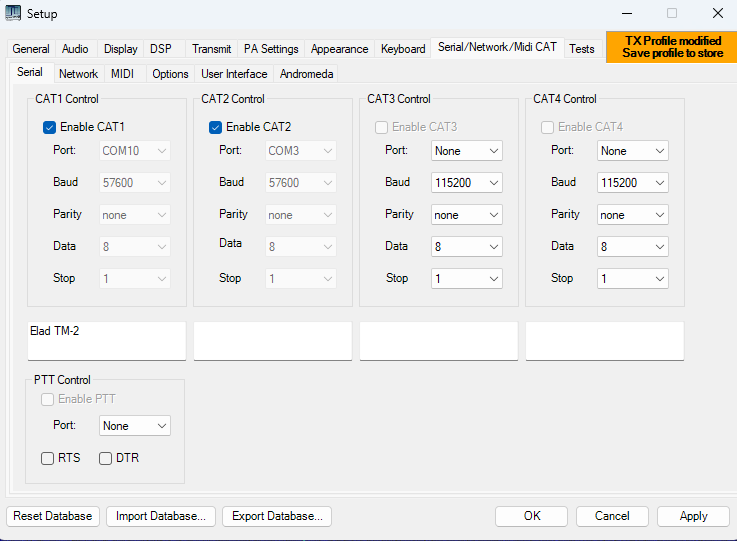Uncheck the Enable CAT2 checkbox
This screenshot has height=541, width=737.
coord(215,127)
